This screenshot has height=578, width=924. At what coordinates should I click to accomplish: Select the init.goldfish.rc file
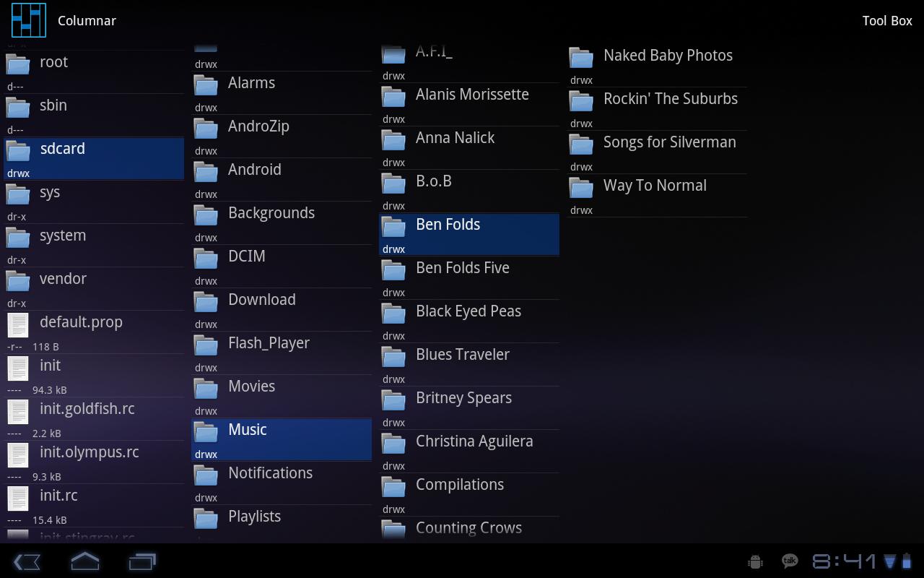pos(87,409)
